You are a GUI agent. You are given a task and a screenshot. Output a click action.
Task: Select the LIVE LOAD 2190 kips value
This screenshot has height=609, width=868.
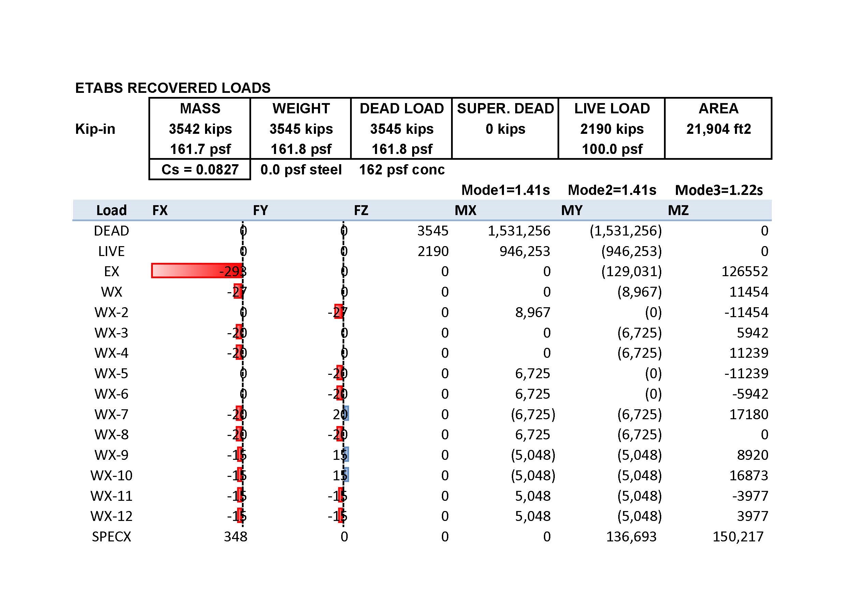(x=612, y=129)
